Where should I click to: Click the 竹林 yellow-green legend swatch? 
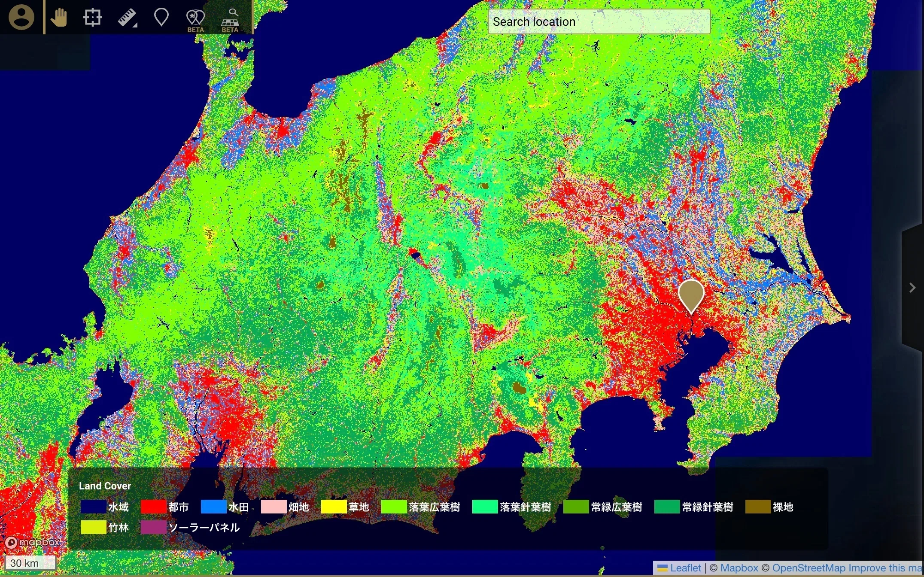point(93,527)
